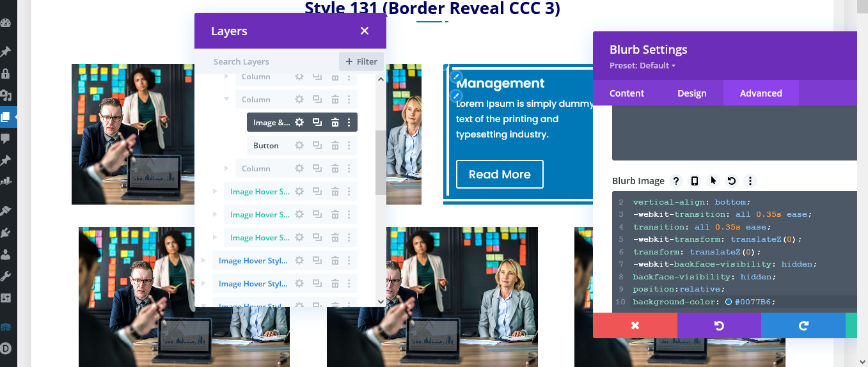Open the highlighted Pages icon in sidebar
Image resolution: width=868 pixels, height=367 pixels.
pyautogui.click(x=6, y=117)
